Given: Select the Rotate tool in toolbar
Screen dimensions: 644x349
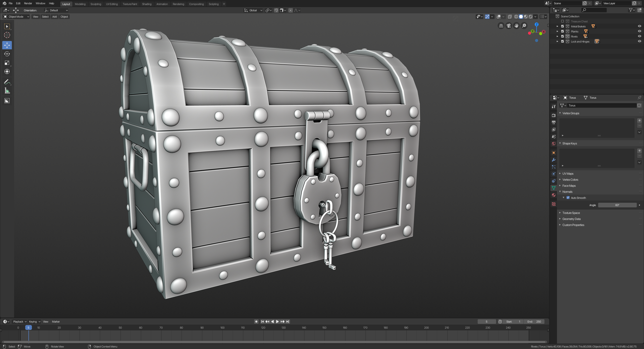Looking at the screenshot, I should point(7,54).
